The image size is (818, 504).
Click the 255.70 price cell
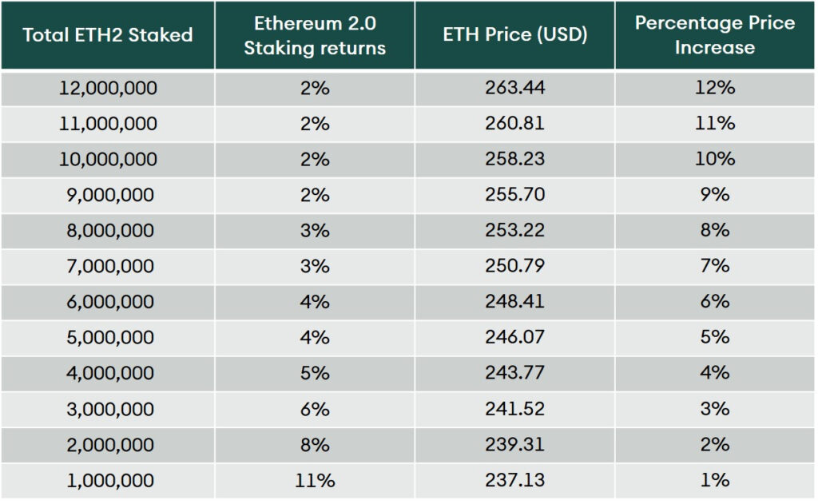pyautogui.click(x=514, y=195)
